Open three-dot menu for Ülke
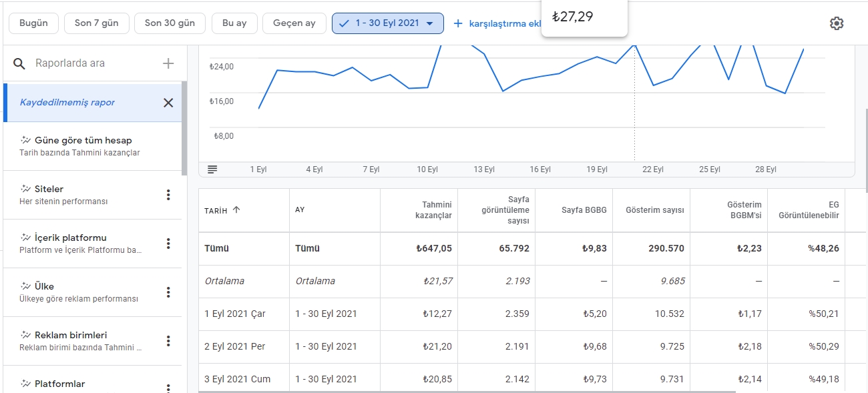 click(168, 292)
